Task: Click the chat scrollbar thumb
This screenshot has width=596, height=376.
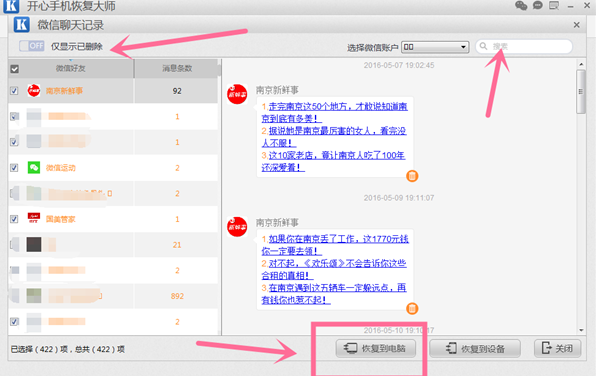Action: click(581, 92)
